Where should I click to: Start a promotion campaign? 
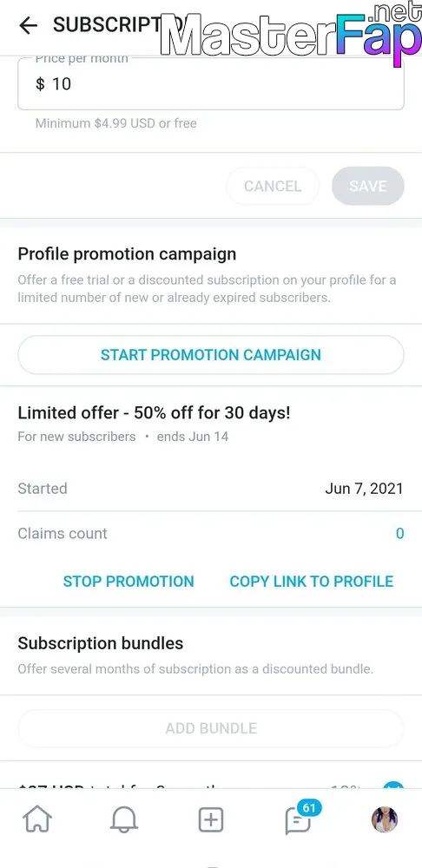tap(211, 355)
